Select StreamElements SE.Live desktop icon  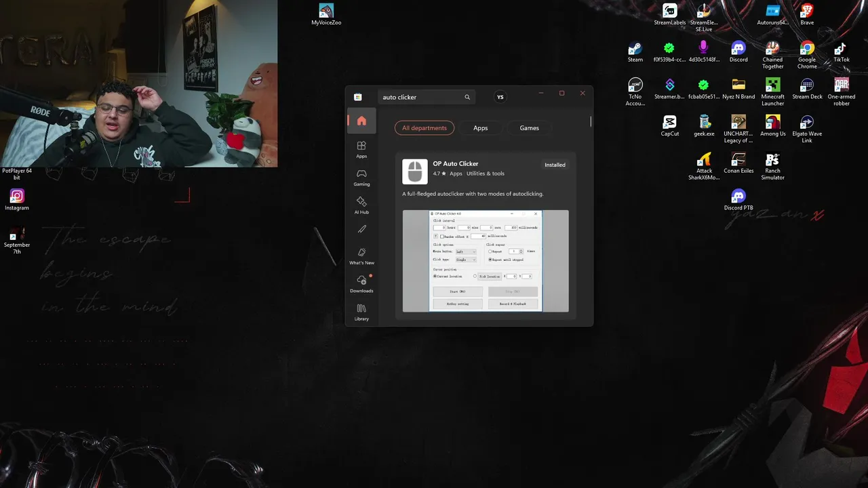[x=704, y=18]
